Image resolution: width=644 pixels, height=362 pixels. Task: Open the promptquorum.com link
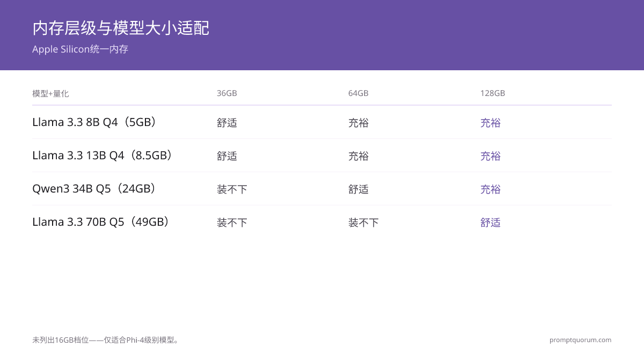[x=580, y=340]
